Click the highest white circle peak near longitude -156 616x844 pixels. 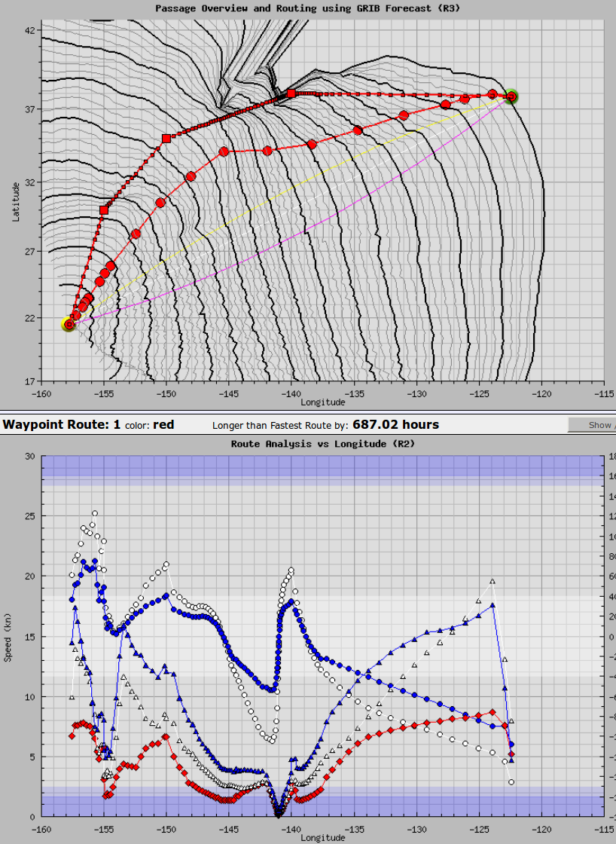[95, 513]
